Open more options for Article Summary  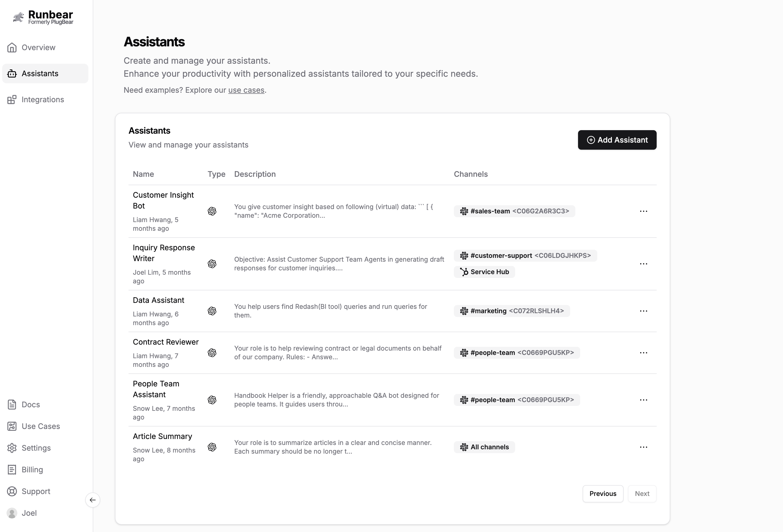(644, 447)
